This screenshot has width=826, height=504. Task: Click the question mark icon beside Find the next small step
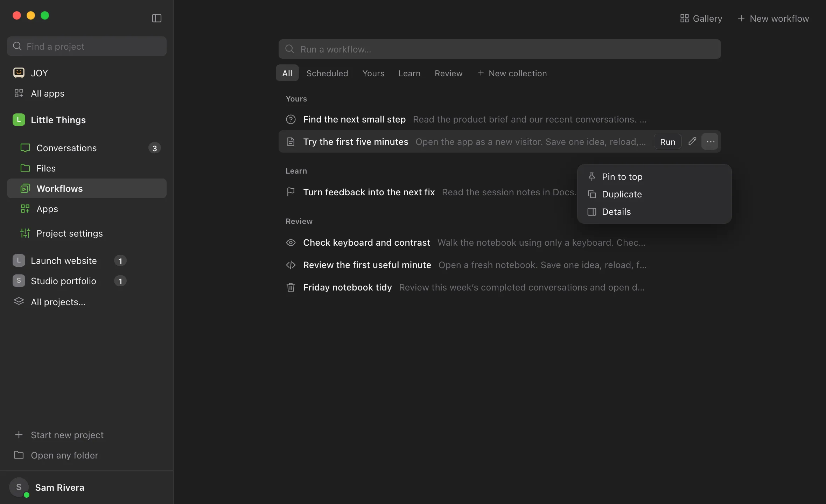tap(290, 119)
